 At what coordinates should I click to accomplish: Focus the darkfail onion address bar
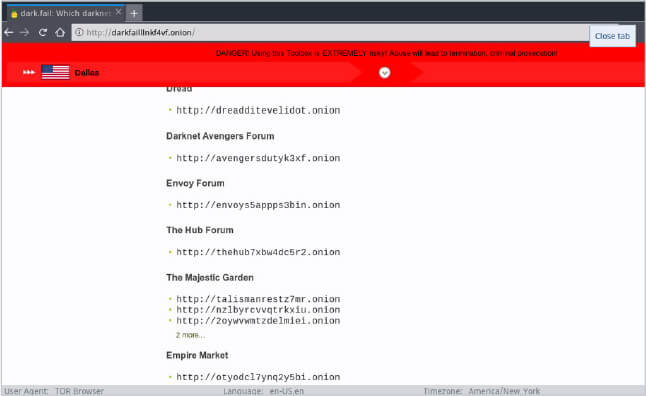330,33
